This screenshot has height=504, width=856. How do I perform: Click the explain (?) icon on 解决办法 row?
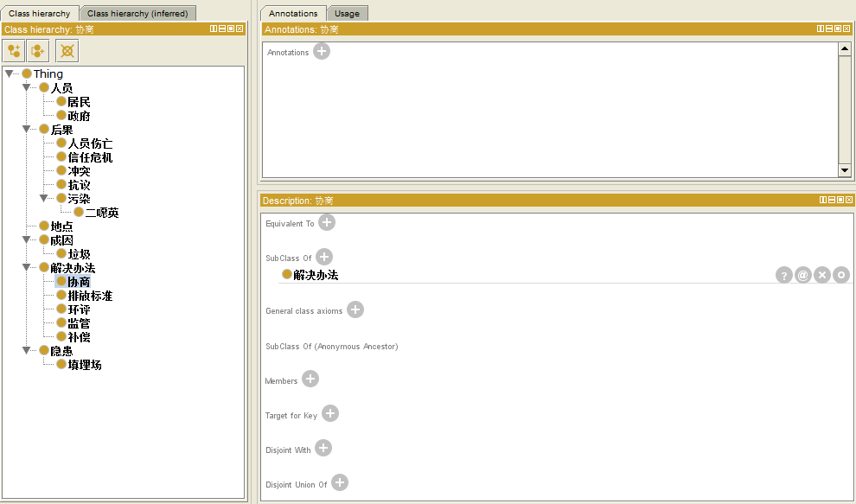784,275
